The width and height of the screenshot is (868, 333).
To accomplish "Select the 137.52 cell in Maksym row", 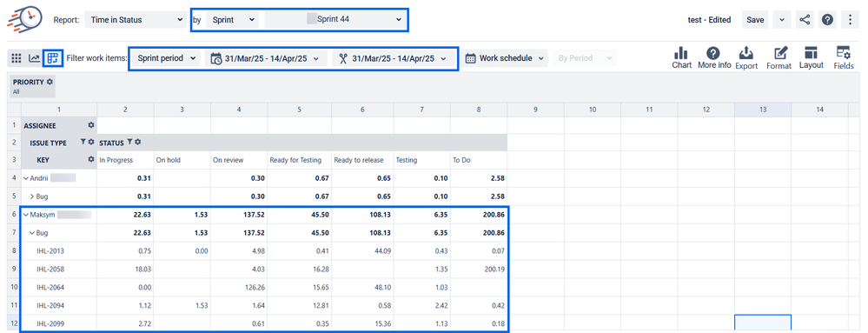I will pos(239,215).
